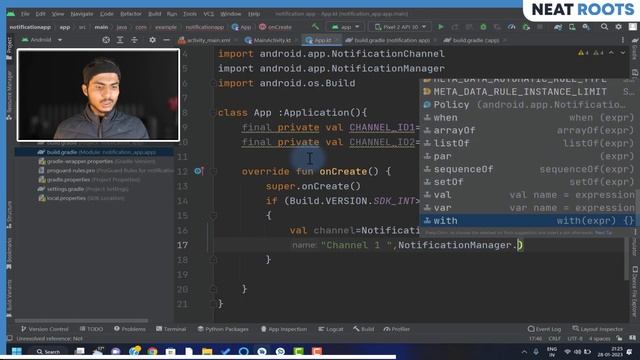The image size is (640, 360).
Task: Select the 'when' completion suggestion
Action: click(529, 118)
